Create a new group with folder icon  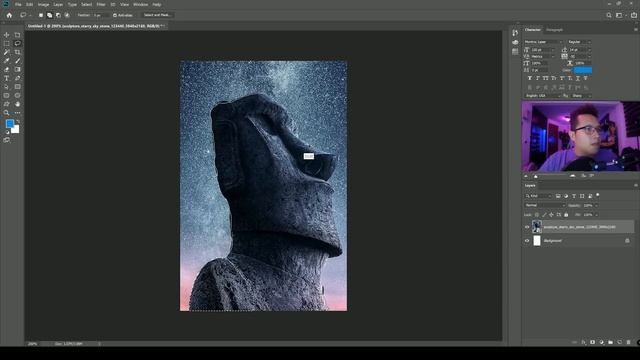pos(610,342)
